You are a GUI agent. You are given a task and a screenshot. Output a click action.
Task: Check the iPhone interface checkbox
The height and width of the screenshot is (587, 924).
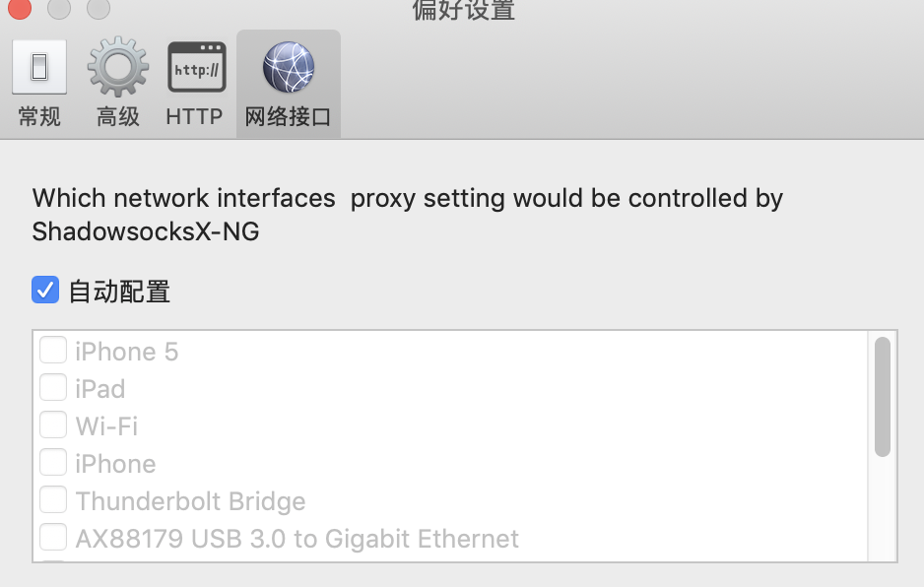53,462
